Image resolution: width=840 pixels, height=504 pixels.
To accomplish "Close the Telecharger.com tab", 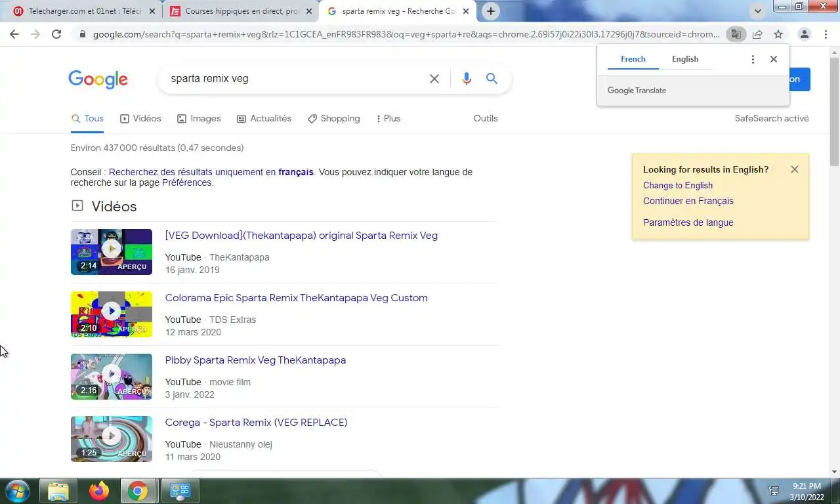I will coord(152,11).
